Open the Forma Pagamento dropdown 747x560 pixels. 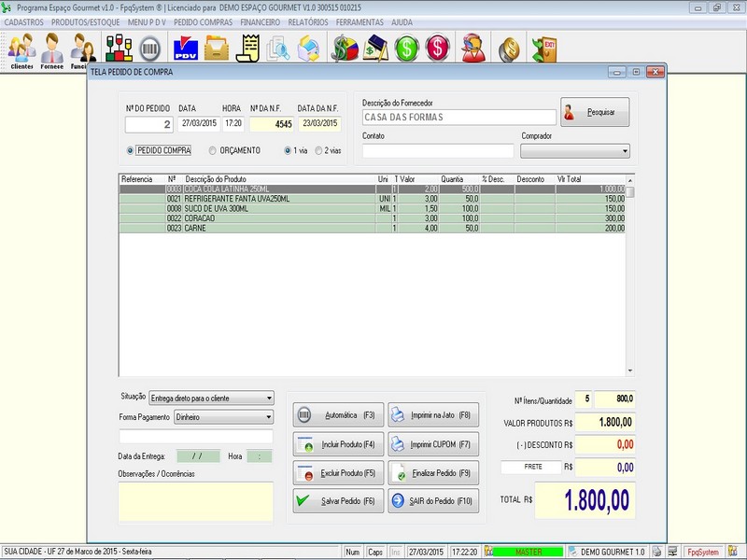223,417
